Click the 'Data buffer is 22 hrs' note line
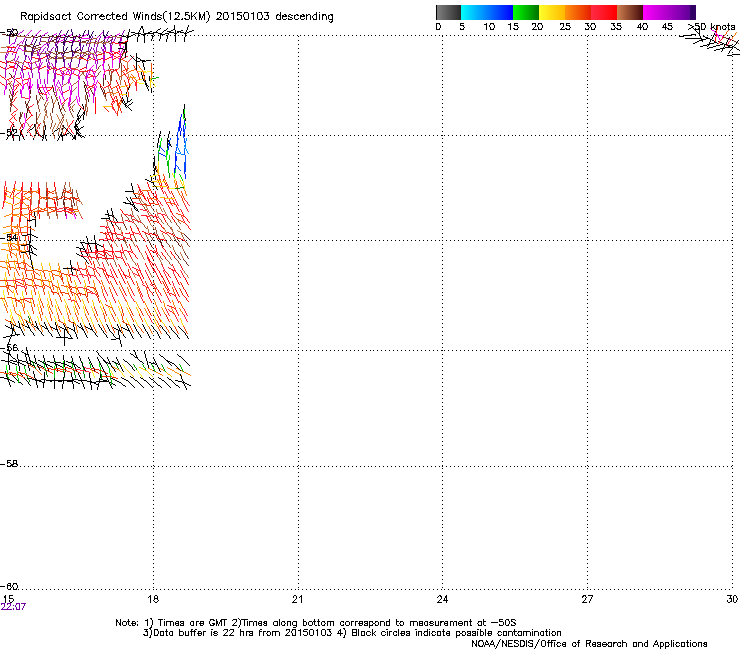740x650 pixels. 352,633
